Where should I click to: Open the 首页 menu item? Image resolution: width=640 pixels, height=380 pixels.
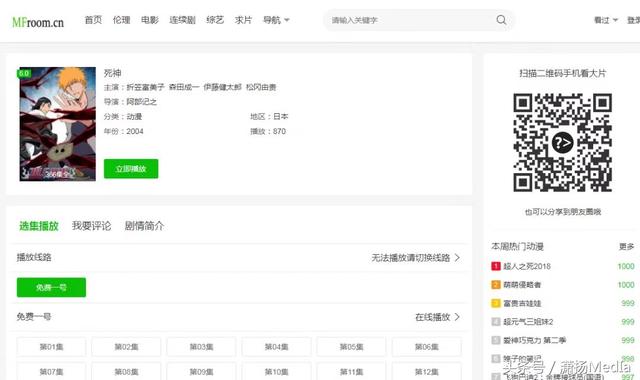(93, 20)
